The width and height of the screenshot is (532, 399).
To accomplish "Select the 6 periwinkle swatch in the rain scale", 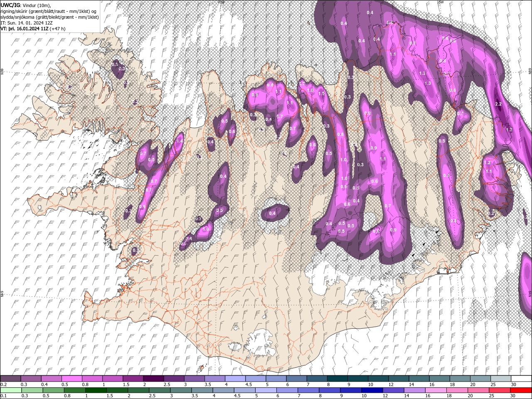I will tap(287, 390).
